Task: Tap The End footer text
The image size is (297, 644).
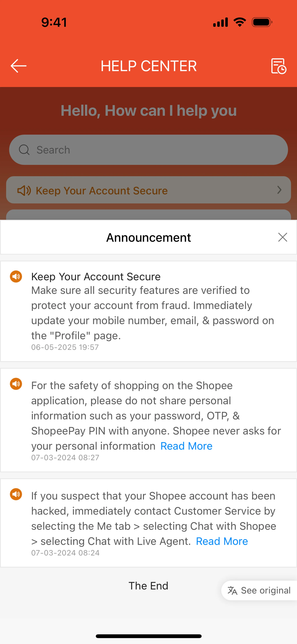Action: (148, 586)
